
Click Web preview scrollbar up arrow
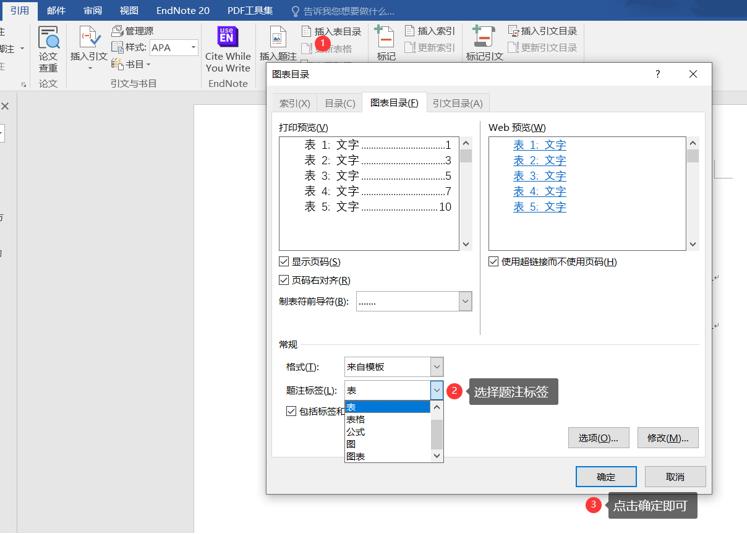click(693, 143)
